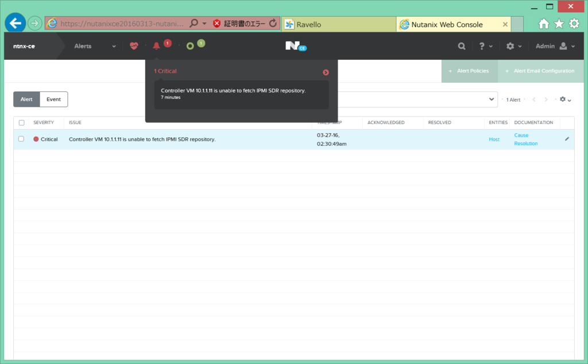The width and height of the screenshot is (588, 364).
Task: Go to previous page of alerts
Action: click(x=534, y=99)
